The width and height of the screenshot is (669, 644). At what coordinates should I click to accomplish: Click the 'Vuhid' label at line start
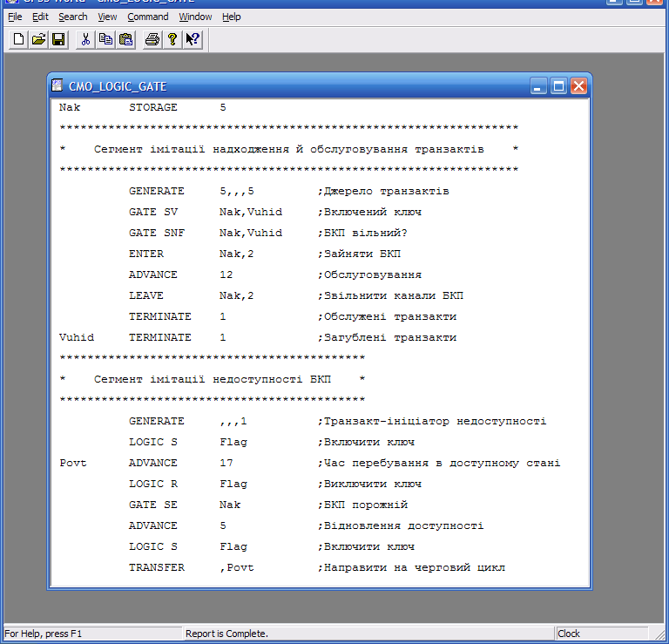tap(77, 337)
